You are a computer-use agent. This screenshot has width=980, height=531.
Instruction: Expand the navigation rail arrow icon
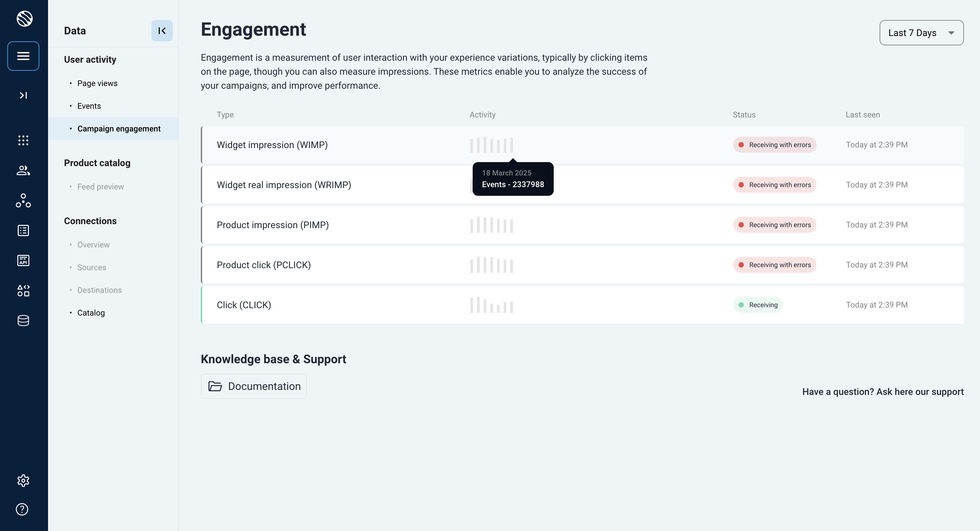pyautogui.click(x=23, y=95)
